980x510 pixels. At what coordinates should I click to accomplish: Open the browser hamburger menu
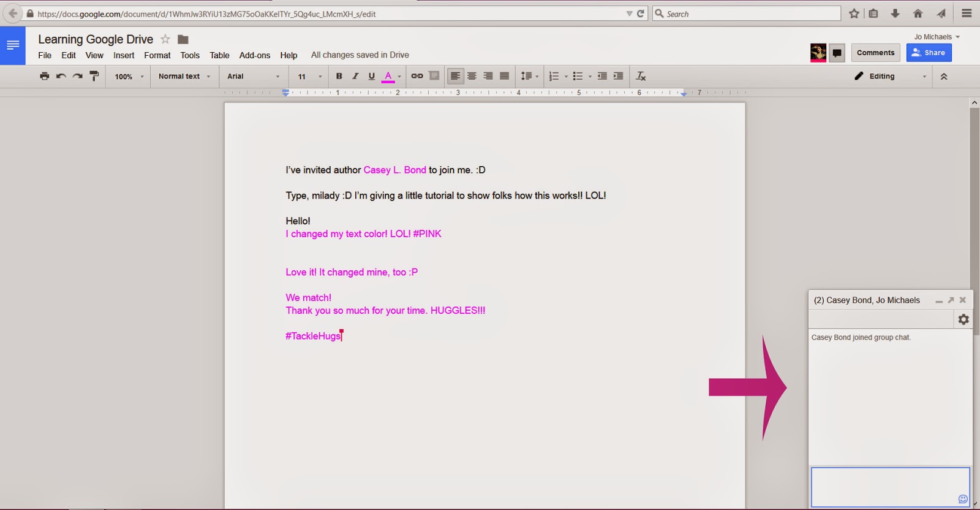coord(967,13)
